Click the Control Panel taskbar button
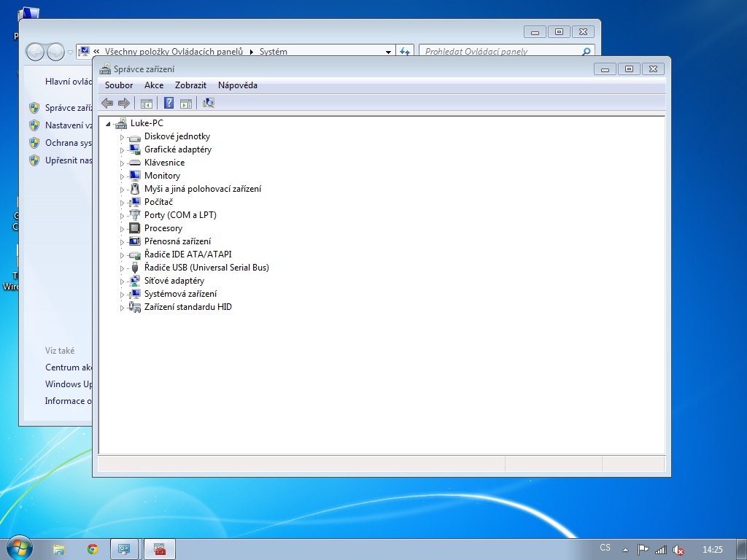This screenshot has width=747, height=560. click(x=124, y=550)
